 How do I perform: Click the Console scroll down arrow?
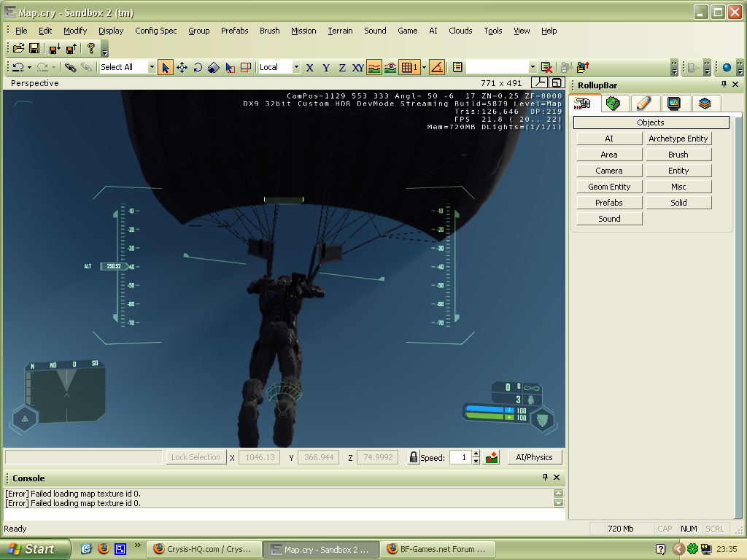pyautogui.click(x=558, y=503)
